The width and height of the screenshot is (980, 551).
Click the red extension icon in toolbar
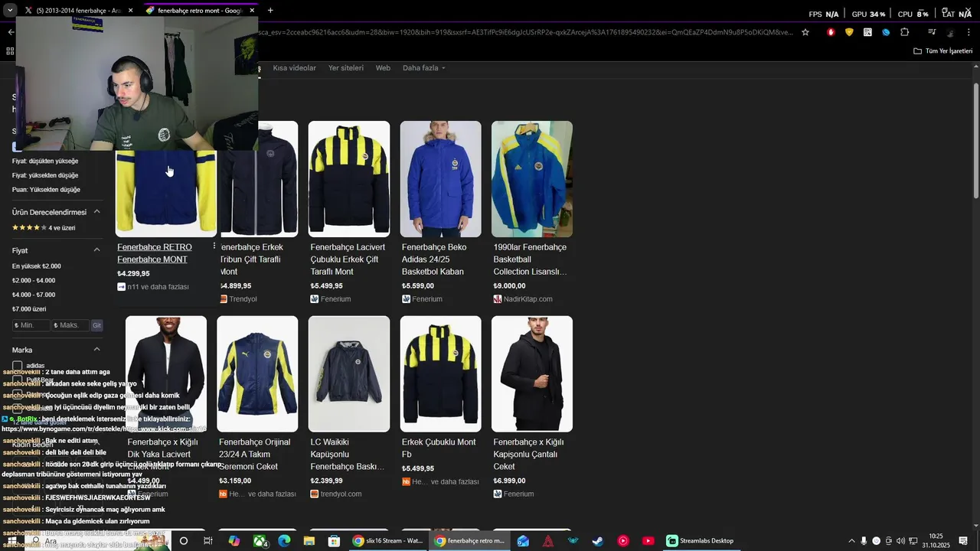click(831, 32)
